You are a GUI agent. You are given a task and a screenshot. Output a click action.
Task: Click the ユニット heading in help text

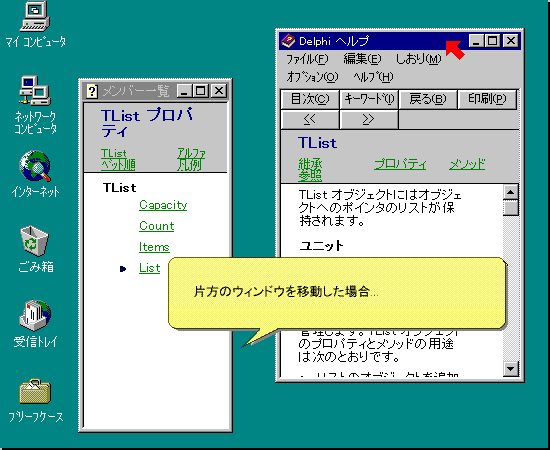tap(321, 246)
